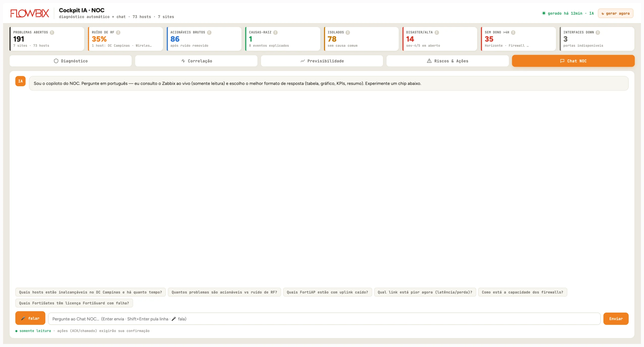
Task: Click info icon next to Isolados
Action: pyautogui.click(x=348, y=32)
